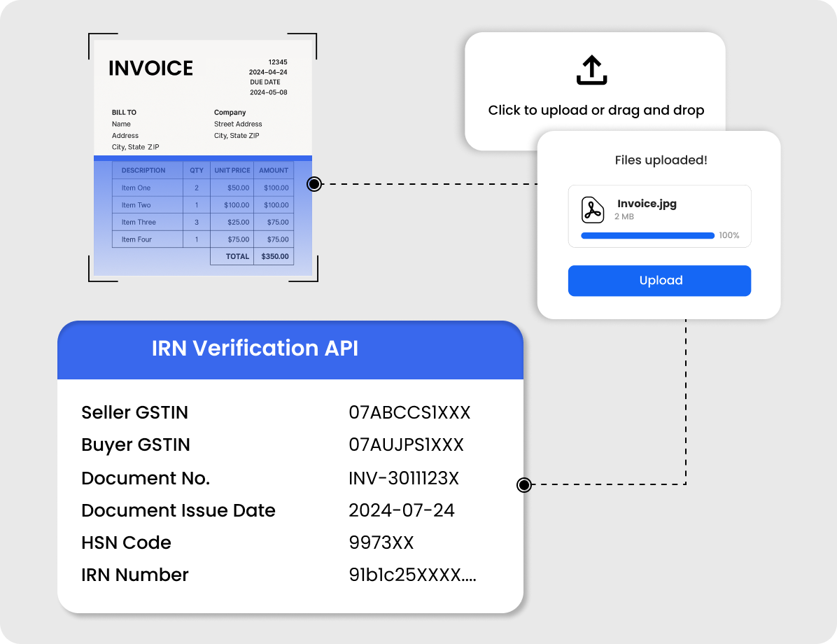
Task: Click the connector dot beside invoice table
Action: (314, 184)
